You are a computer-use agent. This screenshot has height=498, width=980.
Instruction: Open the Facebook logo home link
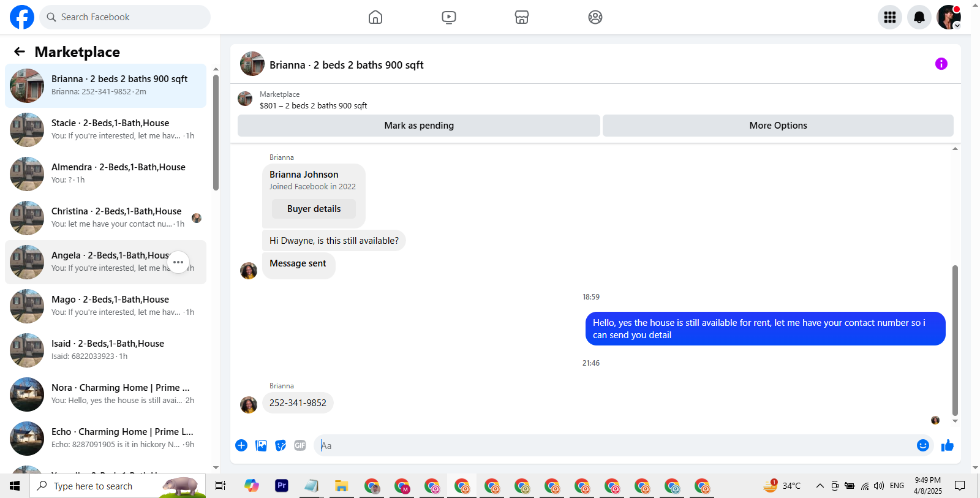tap(22, 17)
